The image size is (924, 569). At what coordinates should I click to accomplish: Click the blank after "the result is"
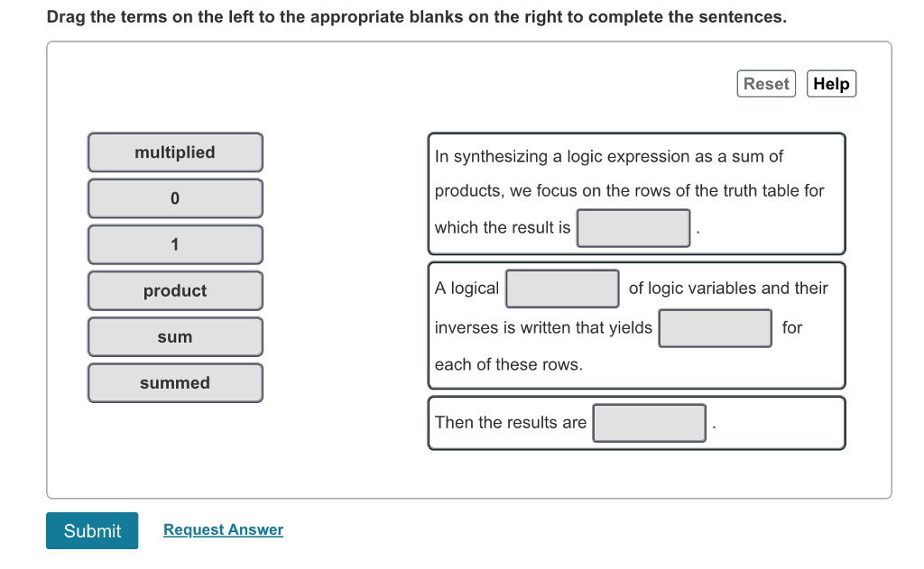tap(633, 227)
